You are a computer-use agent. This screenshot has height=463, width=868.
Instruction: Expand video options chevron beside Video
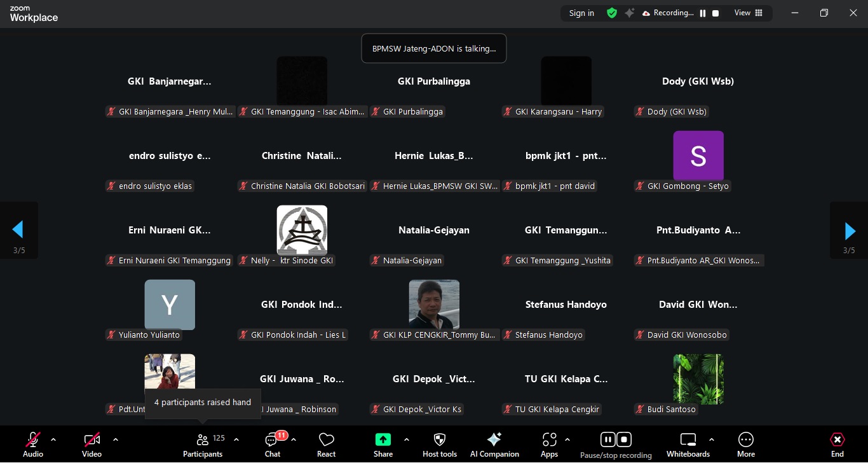point(116,439)
